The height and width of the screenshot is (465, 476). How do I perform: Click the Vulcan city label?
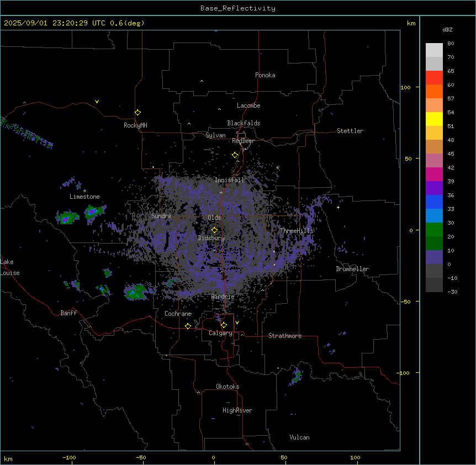(x=299, y=437)
